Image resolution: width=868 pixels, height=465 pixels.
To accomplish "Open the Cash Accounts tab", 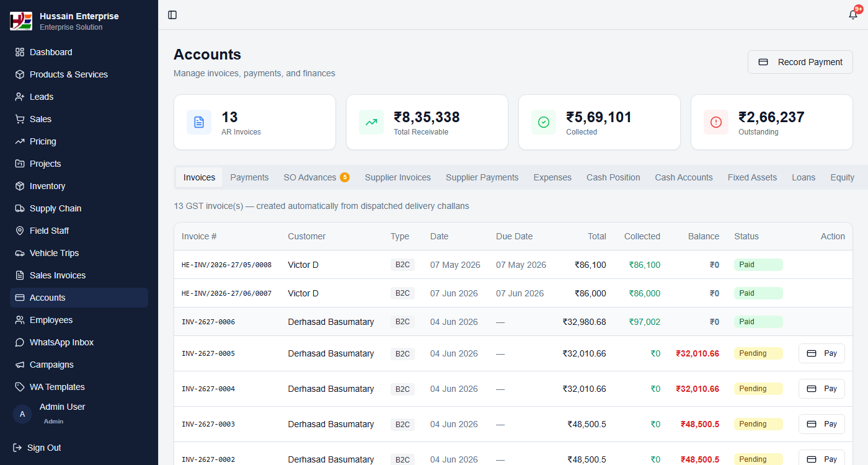I will (684, 177).
